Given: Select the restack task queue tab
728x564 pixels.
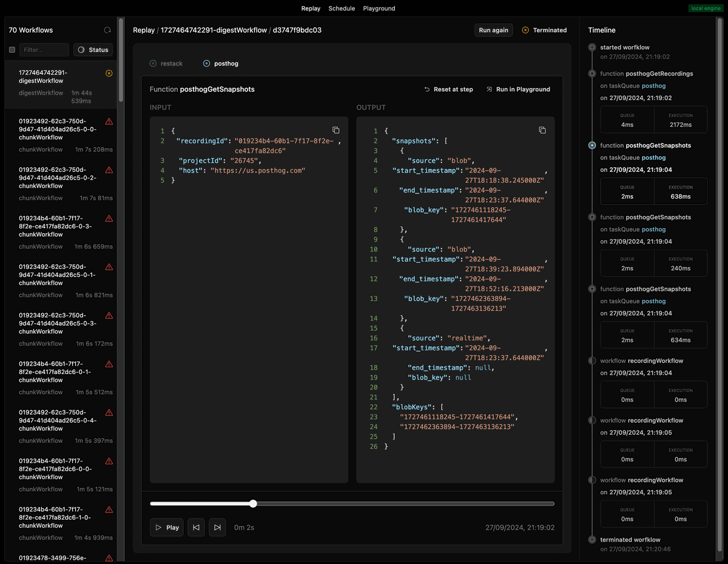Looking at the screenshot, I should [166, 63].
